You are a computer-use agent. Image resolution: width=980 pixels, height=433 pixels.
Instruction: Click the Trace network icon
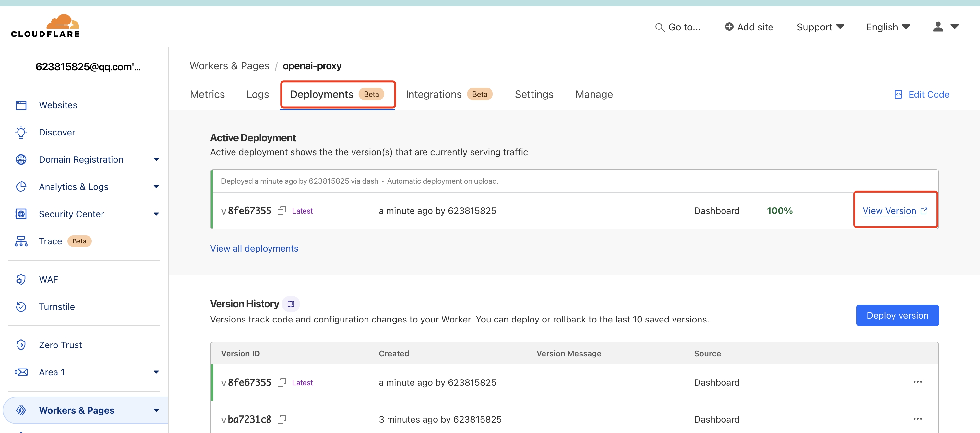click(21, 241)
